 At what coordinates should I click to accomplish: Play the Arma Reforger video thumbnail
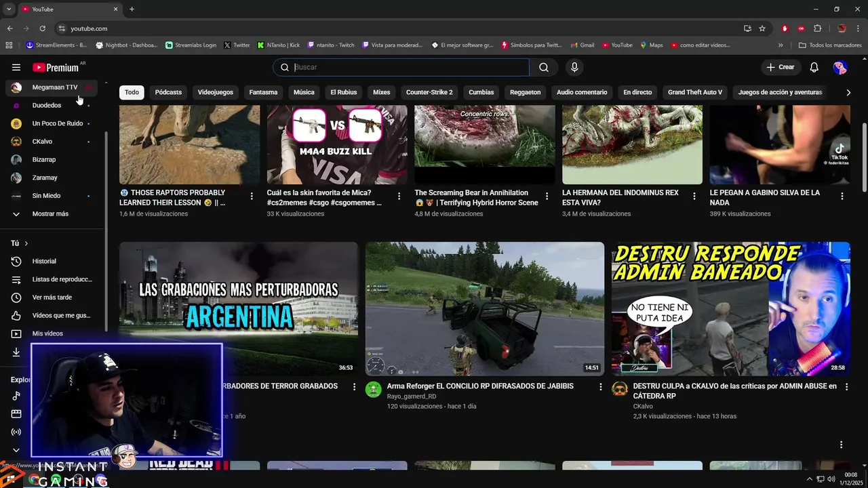485,309
